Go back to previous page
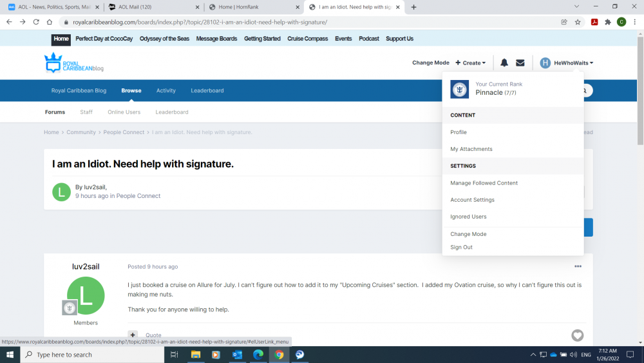Screen dimensions: 644x363 (x=9, y=22)
